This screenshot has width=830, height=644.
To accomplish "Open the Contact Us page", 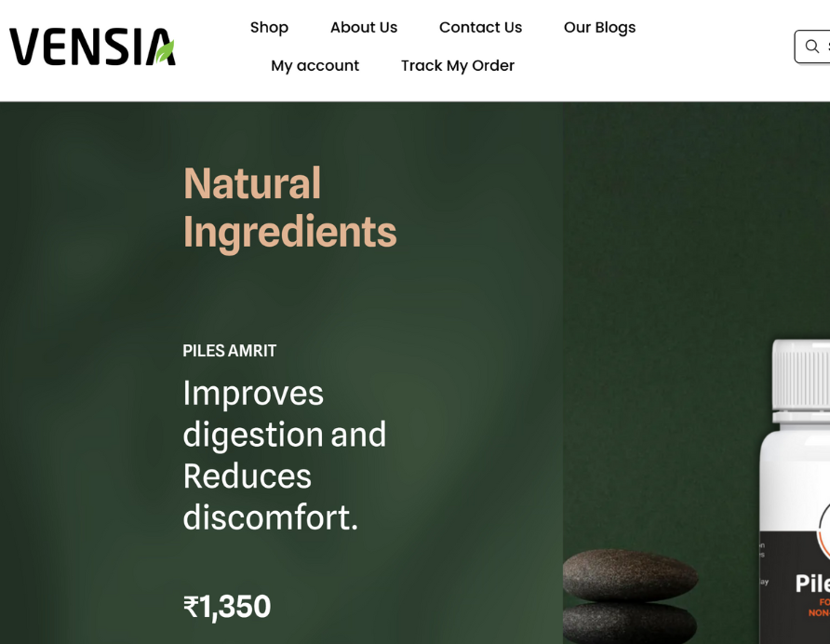I will [481, 28].
